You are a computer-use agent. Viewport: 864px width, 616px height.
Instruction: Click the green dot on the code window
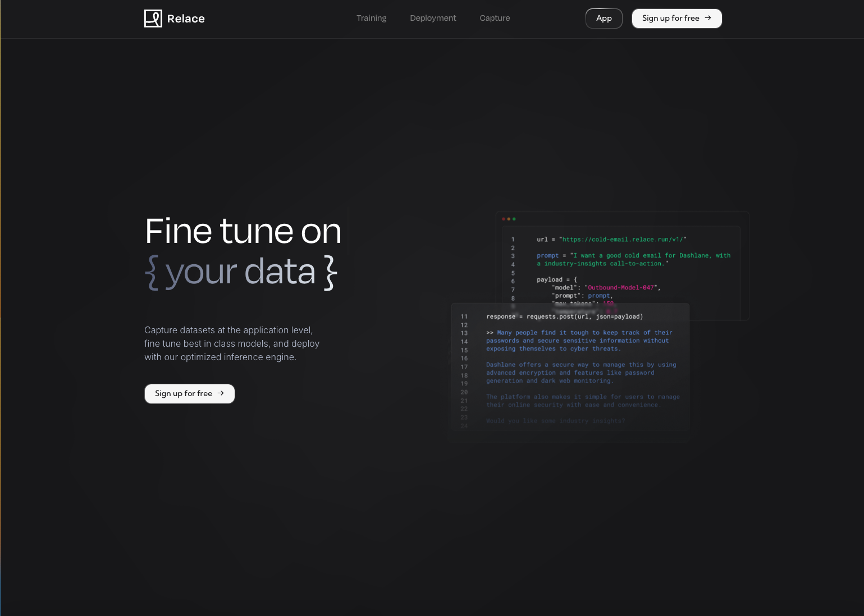coord(515,219)
